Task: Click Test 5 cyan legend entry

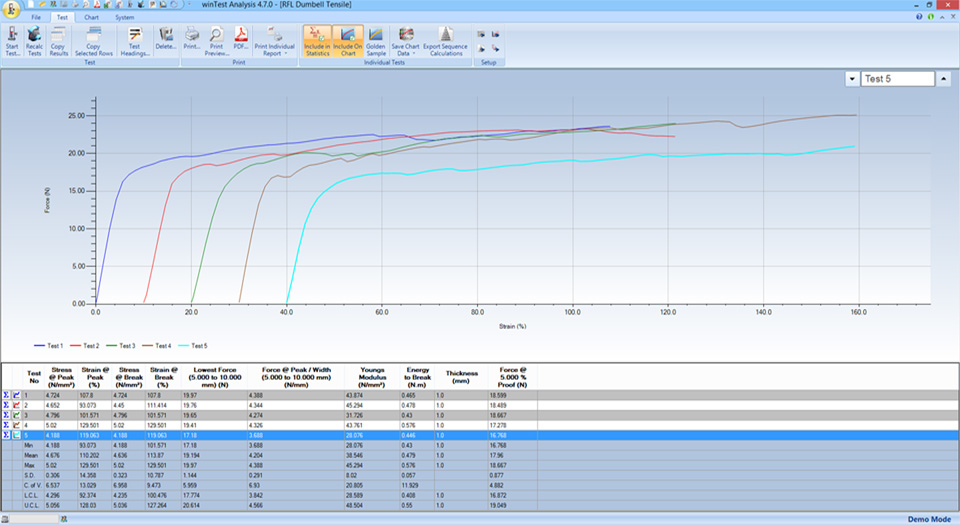Action: pos(193,346)
